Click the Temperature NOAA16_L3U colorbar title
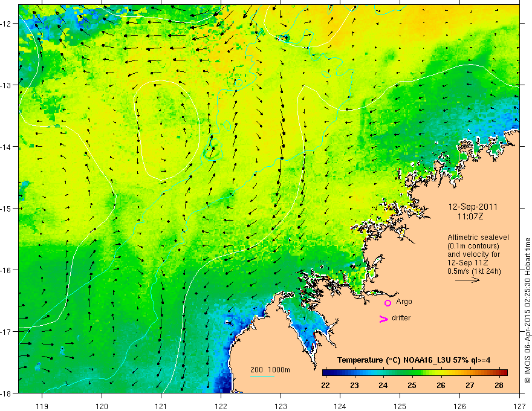 pos(414,360)
